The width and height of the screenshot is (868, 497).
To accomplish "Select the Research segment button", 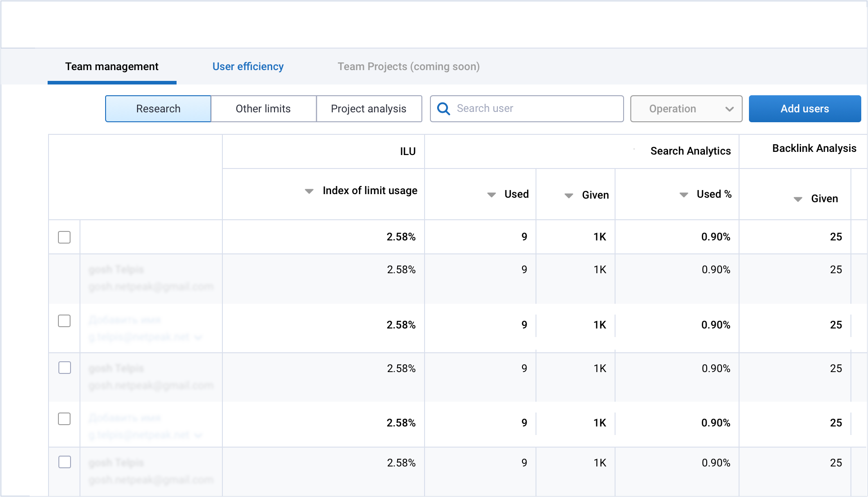I will (x=158, y=109).
